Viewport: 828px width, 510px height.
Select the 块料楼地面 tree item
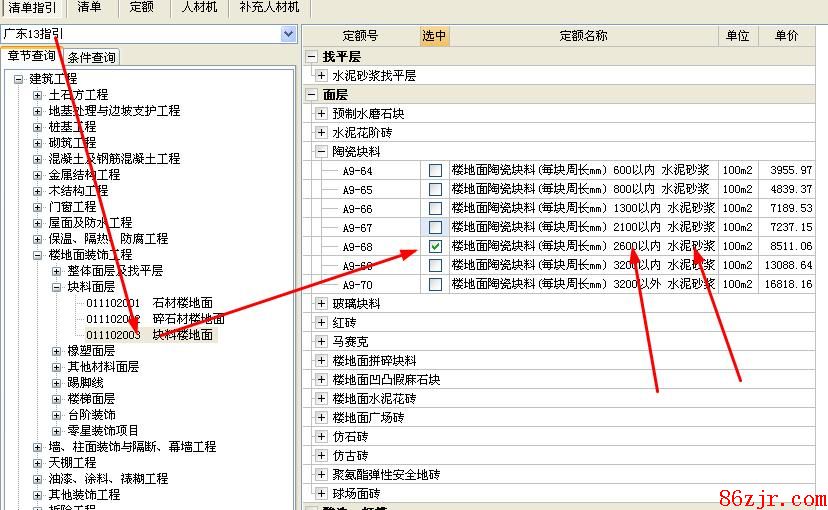click(182, 335)
